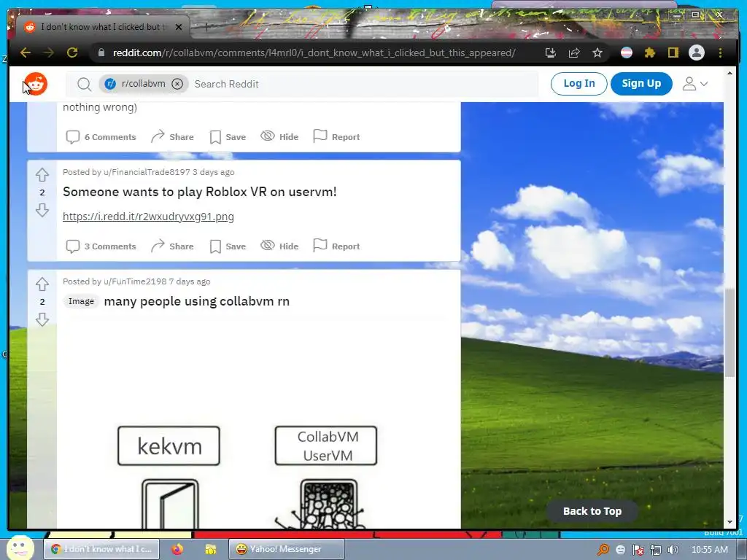Share the post with 6 Comments

(172, 137)
